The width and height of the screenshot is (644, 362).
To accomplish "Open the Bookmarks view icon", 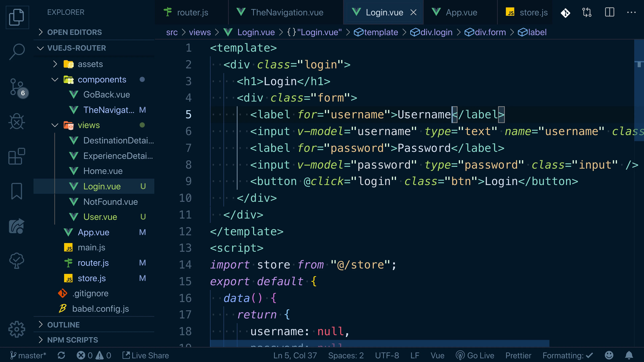I will (x=17, y=191).
